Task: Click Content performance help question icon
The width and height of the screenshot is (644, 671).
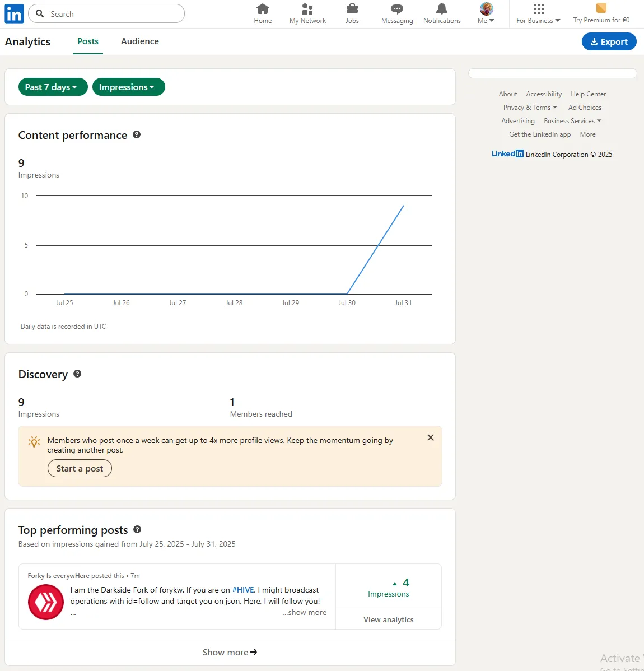Action: pos(137,135)
